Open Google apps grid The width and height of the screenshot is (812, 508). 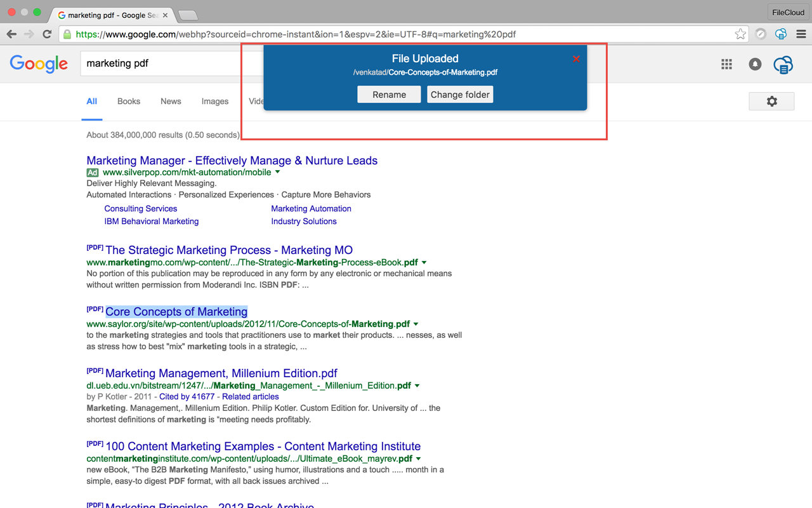coord(726,64)
